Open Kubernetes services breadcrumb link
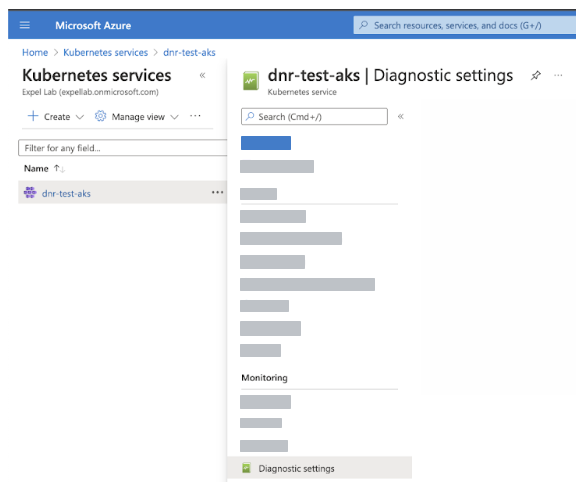This screenshot has height=482, width=576. (105, 53)
